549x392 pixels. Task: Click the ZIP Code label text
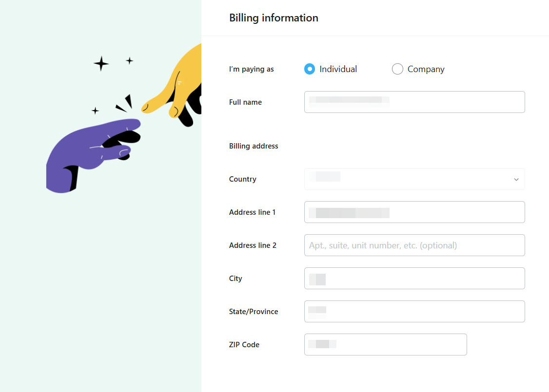pyautogui.click(x=244, y=345)
